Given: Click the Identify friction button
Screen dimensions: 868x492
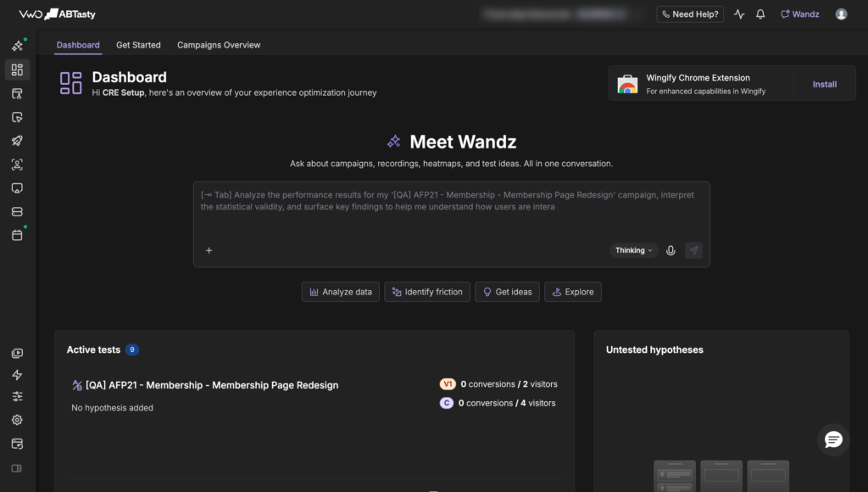Looking at the screenshot, I should (427, 292).
